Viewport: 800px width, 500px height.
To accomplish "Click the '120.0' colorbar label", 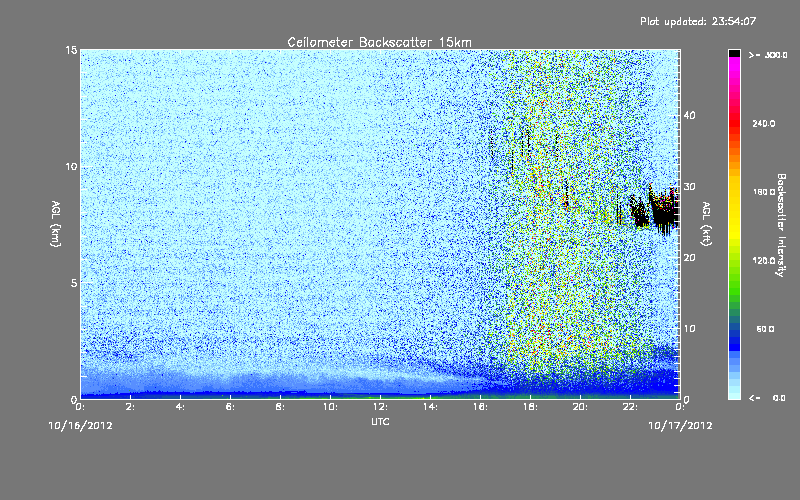I will [764, 261].
